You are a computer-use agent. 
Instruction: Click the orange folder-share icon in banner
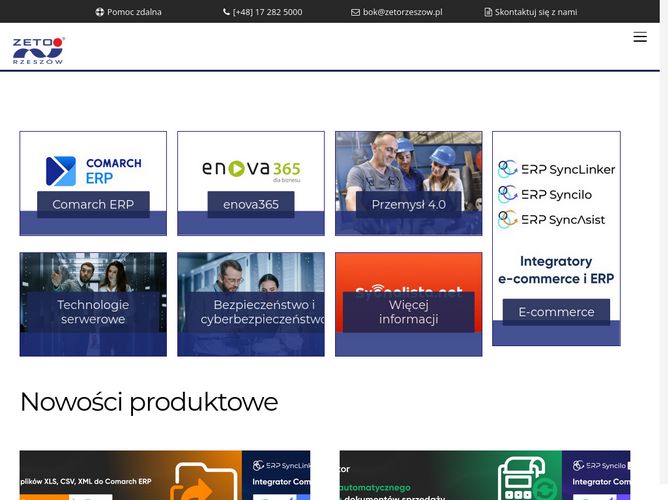(204, 481)
